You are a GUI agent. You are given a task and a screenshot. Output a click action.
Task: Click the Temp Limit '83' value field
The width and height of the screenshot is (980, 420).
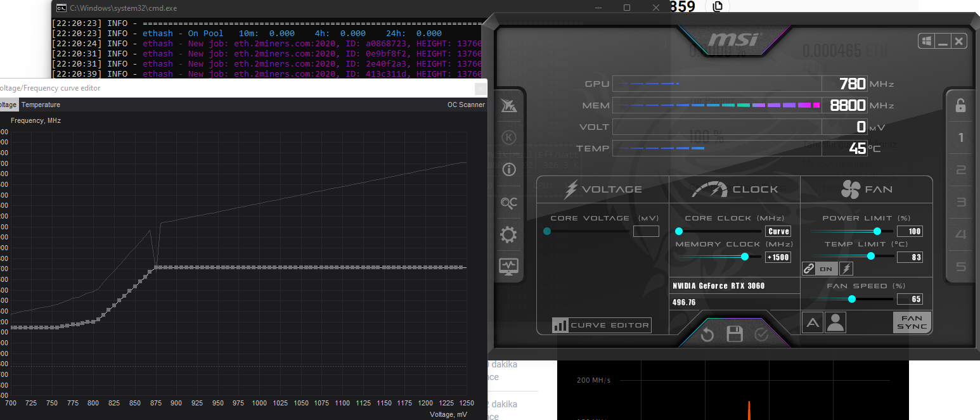tap(910, 257)
